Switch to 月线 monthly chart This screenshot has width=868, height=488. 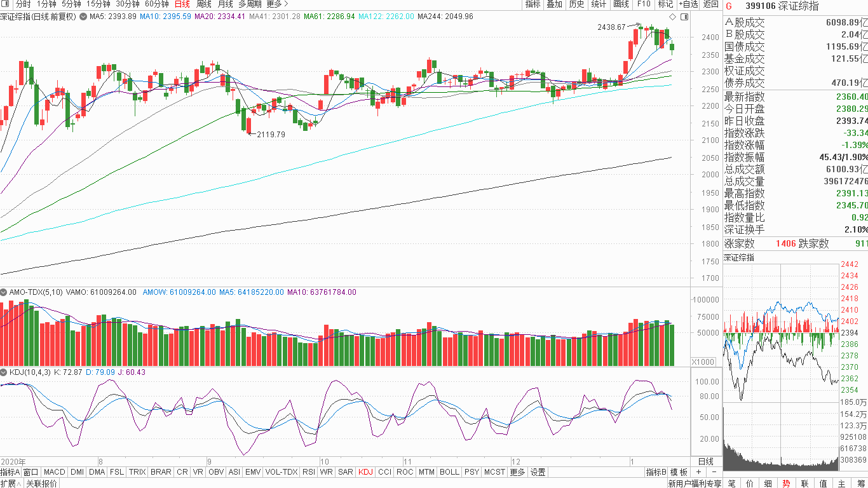coord(225,4)
